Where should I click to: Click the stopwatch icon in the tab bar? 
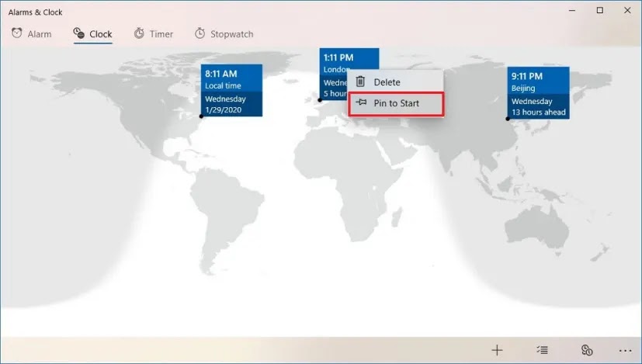coord(200,33)
